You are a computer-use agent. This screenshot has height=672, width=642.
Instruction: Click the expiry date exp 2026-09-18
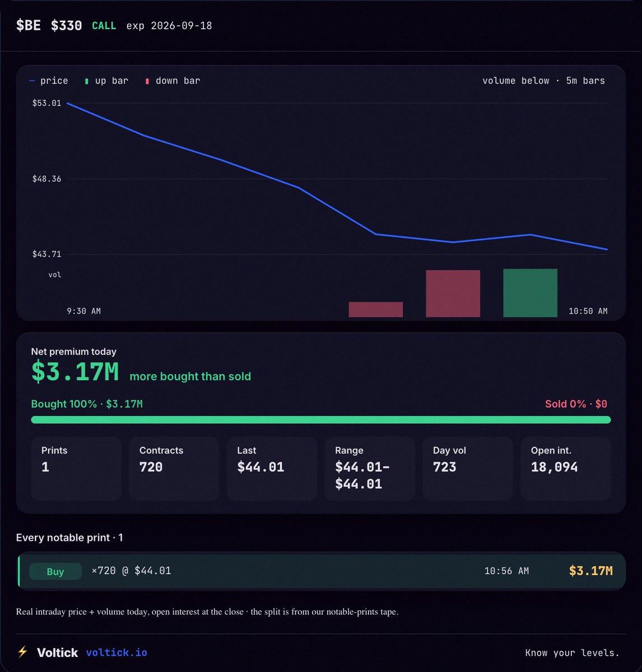pos(169,26)
